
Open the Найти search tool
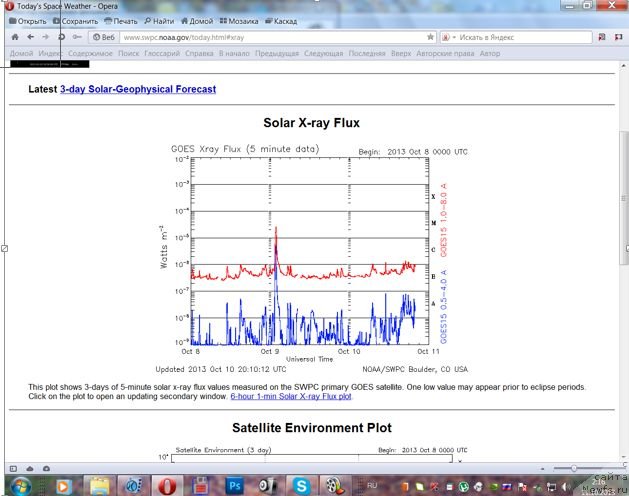161,21
